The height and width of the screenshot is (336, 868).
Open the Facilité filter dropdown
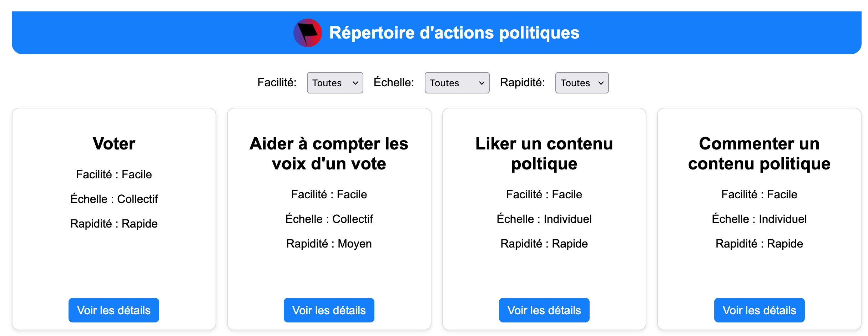tap(335, 83)
